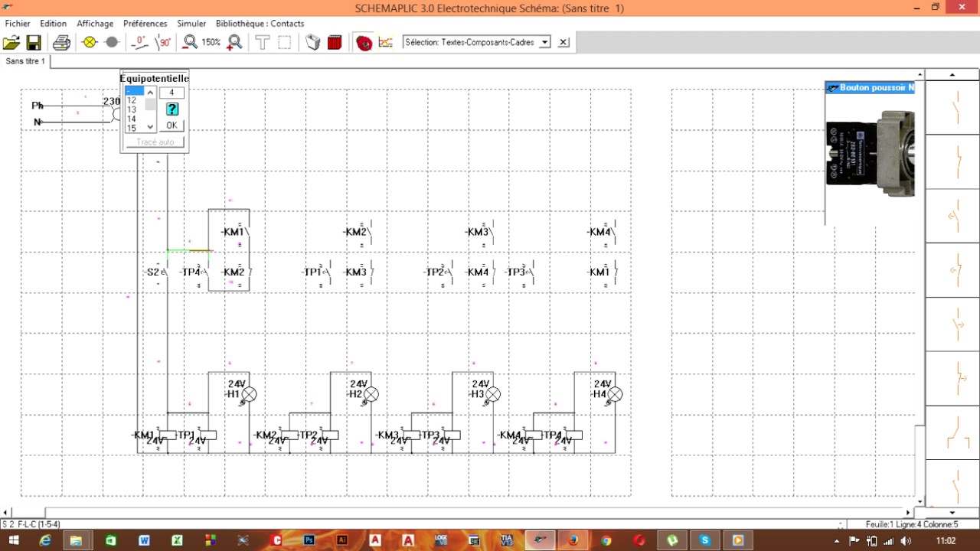Click the Tracé auto button

pyautogui.click(x=155, y=142)
